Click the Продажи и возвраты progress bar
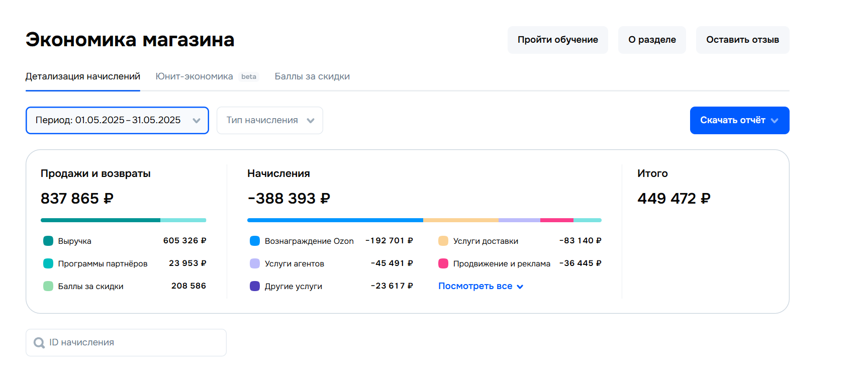The image size is (868, 366). [124, 220]
